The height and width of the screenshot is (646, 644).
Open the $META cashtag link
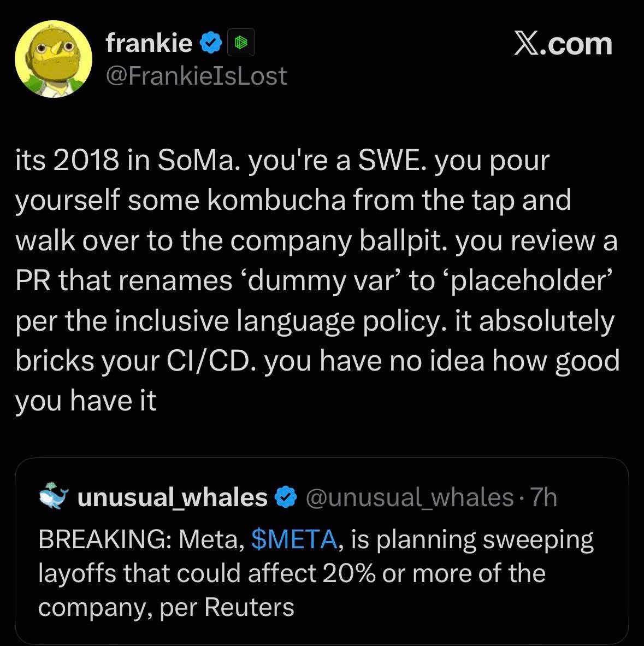[x=294, y=539]
